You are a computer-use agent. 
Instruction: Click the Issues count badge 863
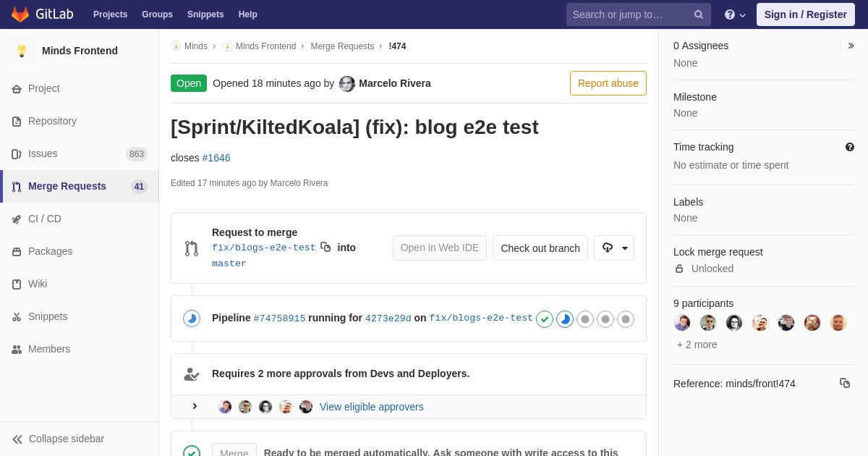point(137,154)
